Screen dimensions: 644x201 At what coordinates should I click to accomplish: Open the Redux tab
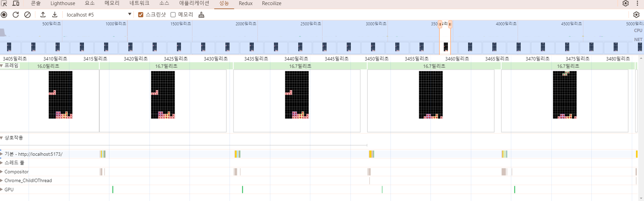tap(246, 3)
